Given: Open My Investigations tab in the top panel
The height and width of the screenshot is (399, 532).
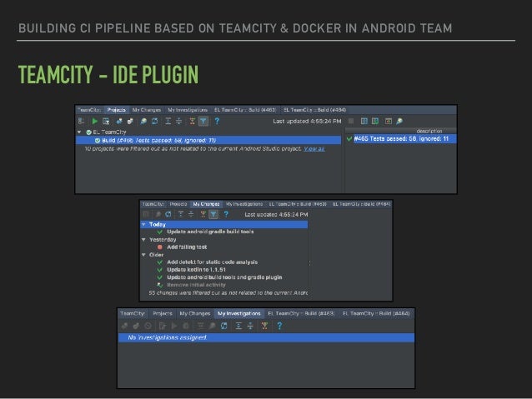Looking at the screenshot, I should 188,110.
